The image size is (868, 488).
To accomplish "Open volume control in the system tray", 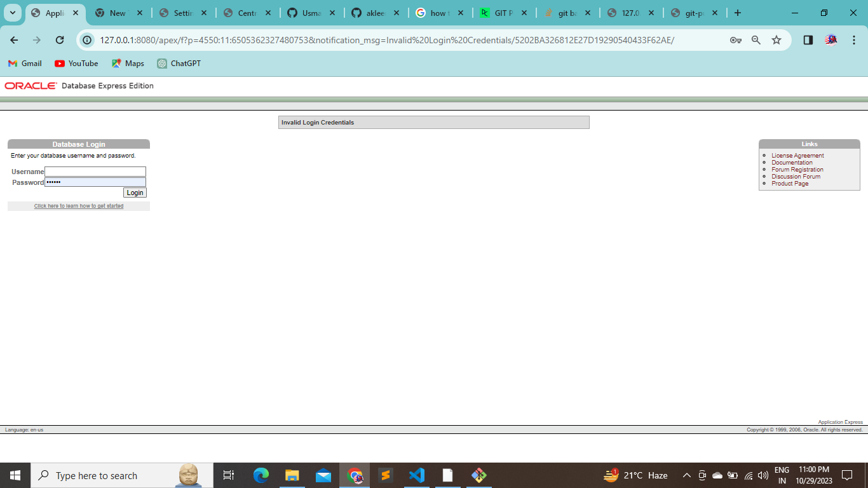I will pos(762,475).
